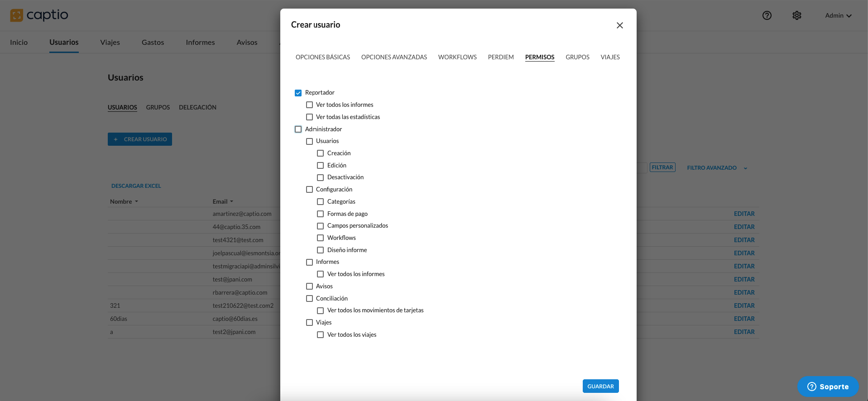Select the Grupos sub-tab on page
This screenshot has height=401, width=868.
pyautogui.click(x=158, y=108)
